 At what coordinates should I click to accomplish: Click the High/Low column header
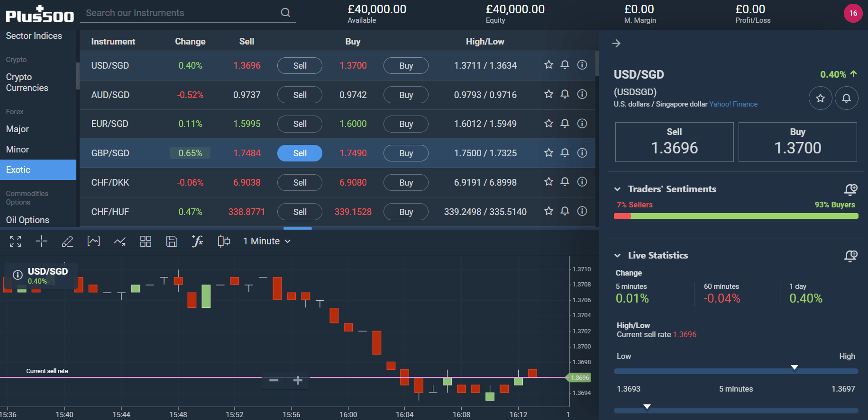(485, 42)
